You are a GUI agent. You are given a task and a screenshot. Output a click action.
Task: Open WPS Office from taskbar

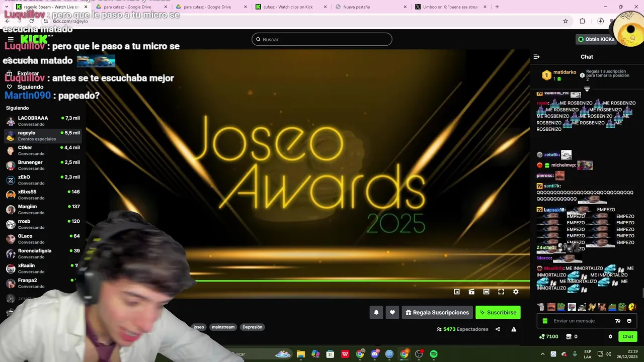pyautogui.click(x=345, y=354)
